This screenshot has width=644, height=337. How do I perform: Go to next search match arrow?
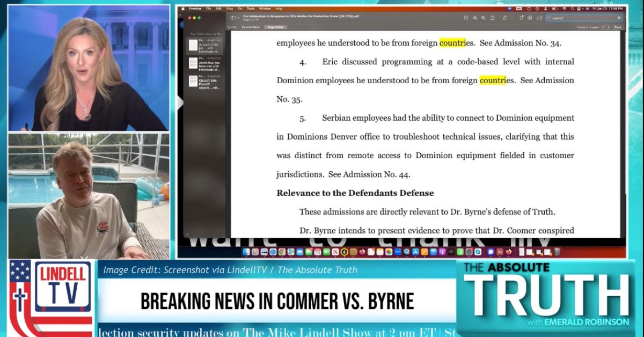(x=608, y=27)
